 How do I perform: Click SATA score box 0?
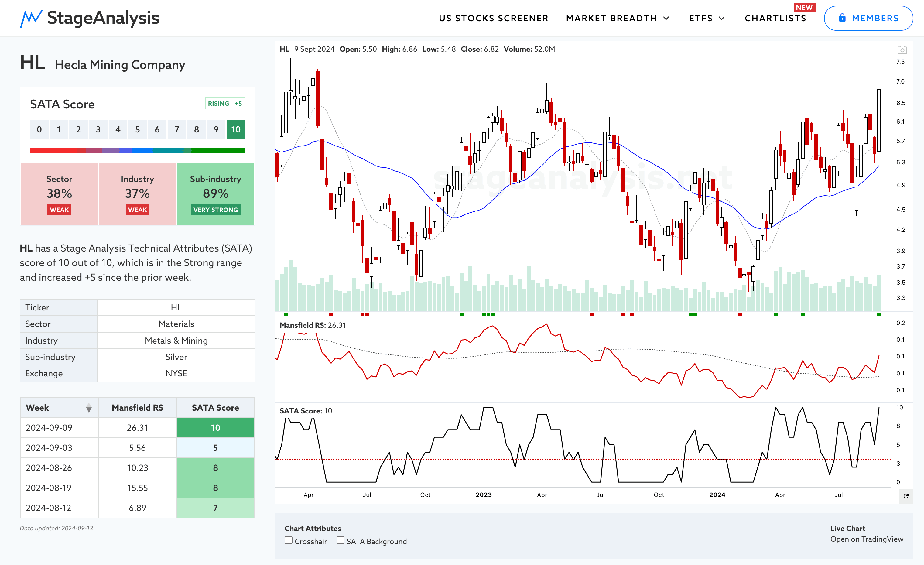coord(39,129)
